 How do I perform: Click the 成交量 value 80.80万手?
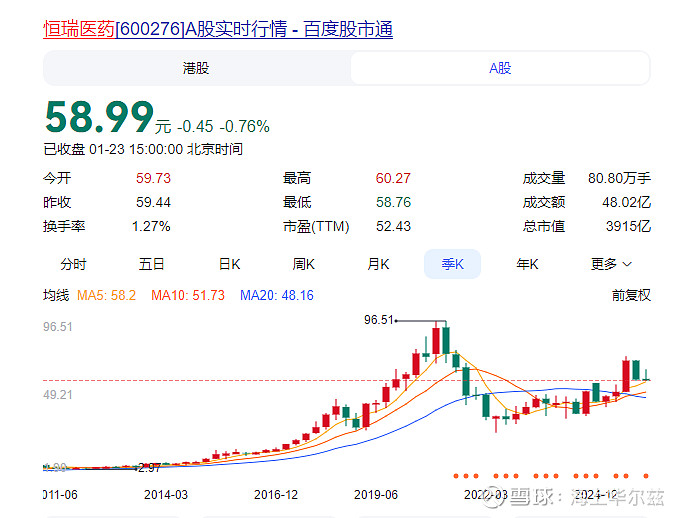pos(619,178)
